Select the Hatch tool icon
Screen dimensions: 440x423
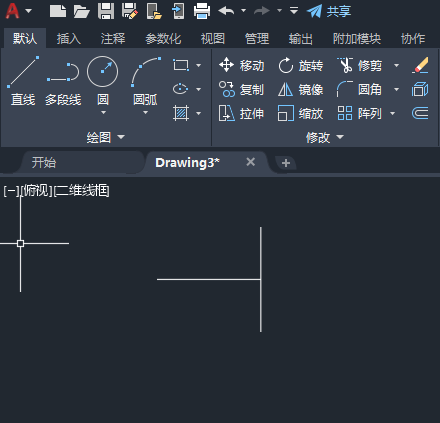[x=181, y=113]
